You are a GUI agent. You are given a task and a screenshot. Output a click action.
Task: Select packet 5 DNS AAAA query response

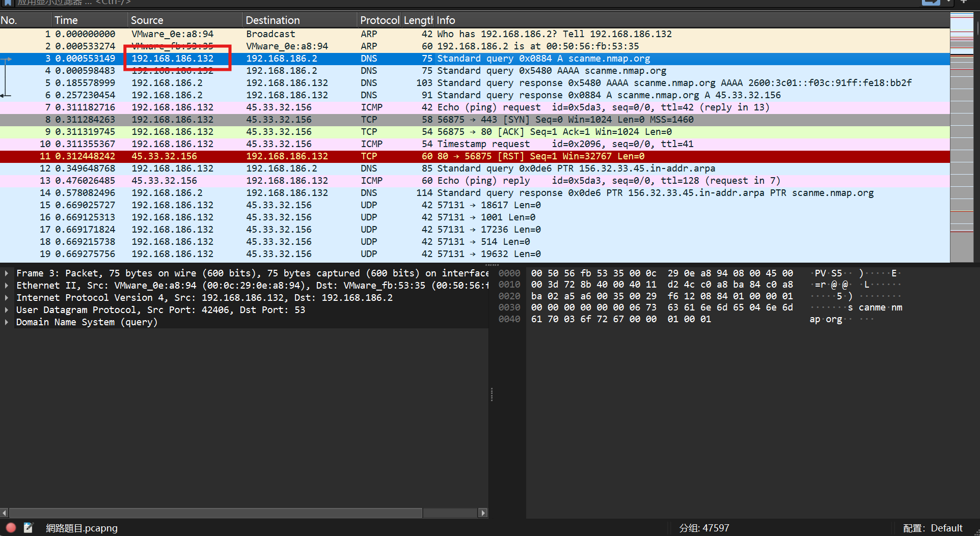tap(475, 83)
